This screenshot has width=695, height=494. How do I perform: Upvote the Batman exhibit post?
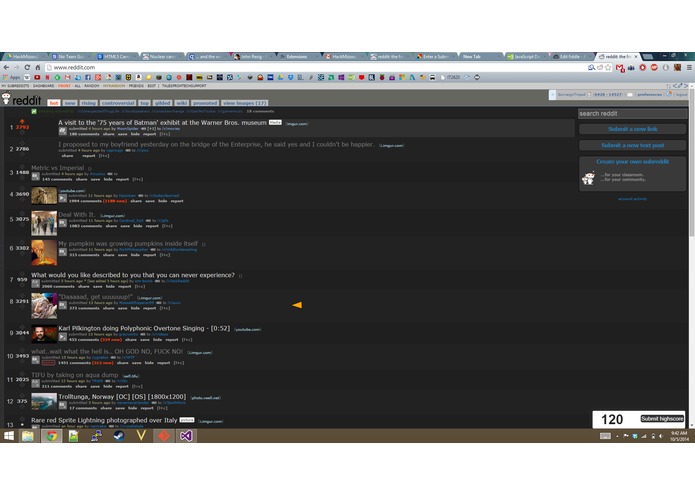[x=22, y=121]
